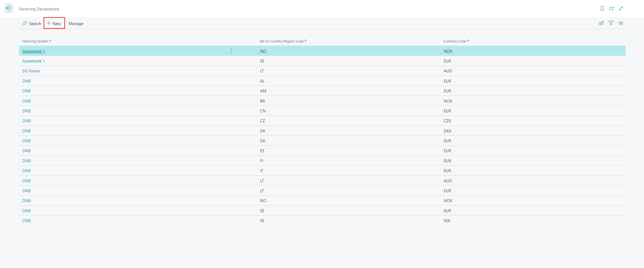Sort by Factoring System column header
Screen dimensions: 644x268
(35, 41)
